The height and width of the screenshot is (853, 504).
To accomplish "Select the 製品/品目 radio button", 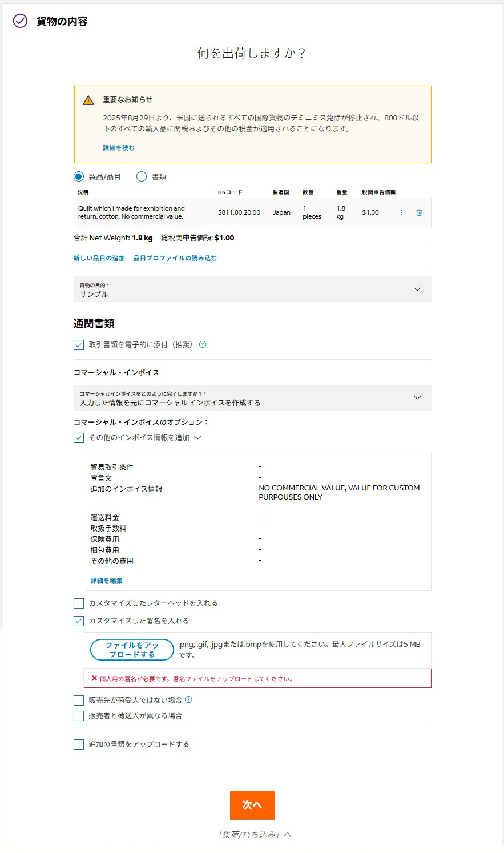I will pos(79,176).
